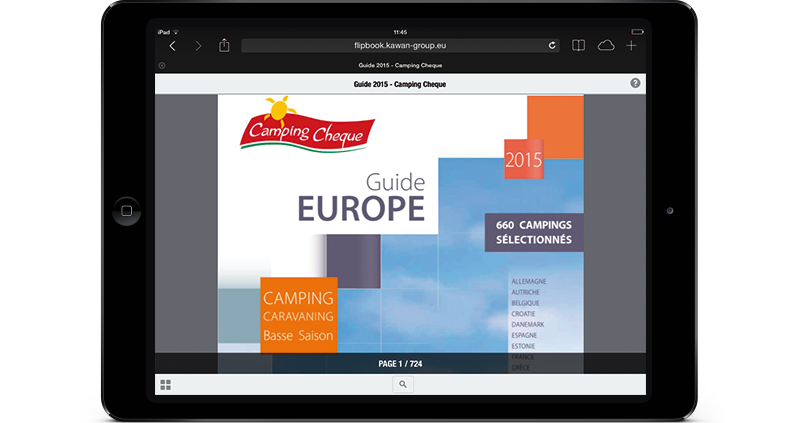The width and height of the screenshot is (800, 423).
Task: Check the iPad battery status icon
Action: click(x=637, y=32)
